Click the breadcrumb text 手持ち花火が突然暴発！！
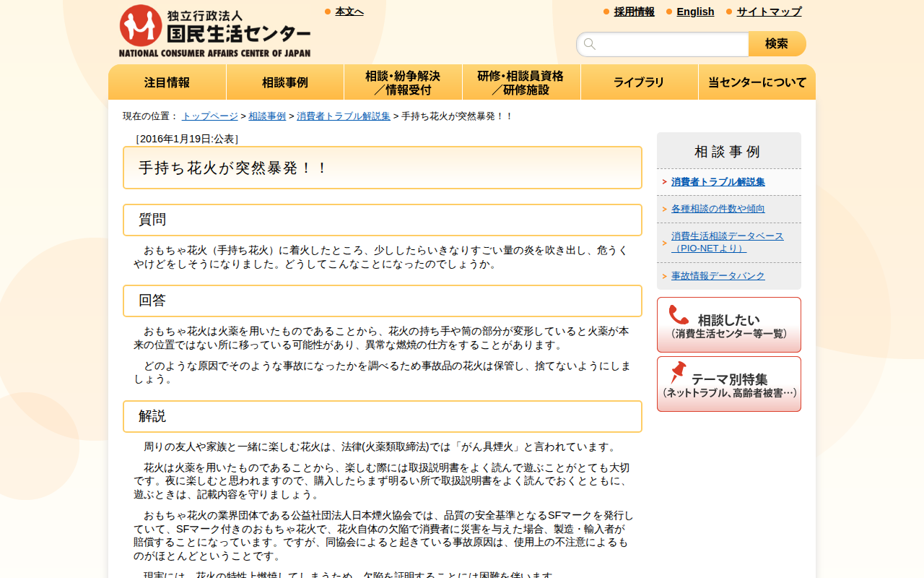The width and height of the screenshot is (924, 578). click(x=458, y=116)
